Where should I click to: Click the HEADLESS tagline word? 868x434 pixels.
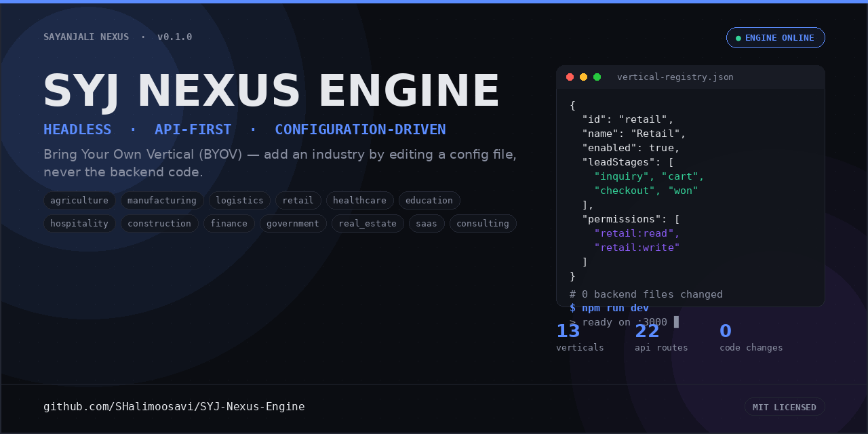pos(77,130)
